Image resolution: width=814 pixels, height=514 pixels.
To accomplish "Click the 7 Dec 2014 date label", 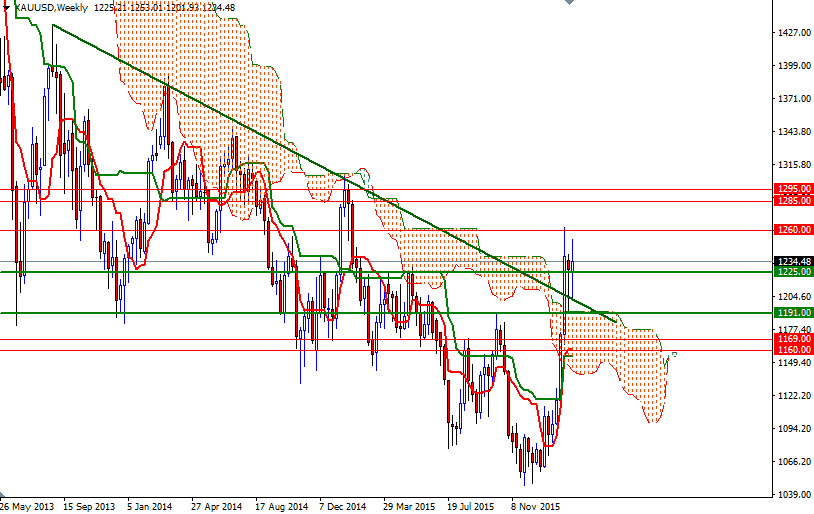I will (x=343, y=506).
